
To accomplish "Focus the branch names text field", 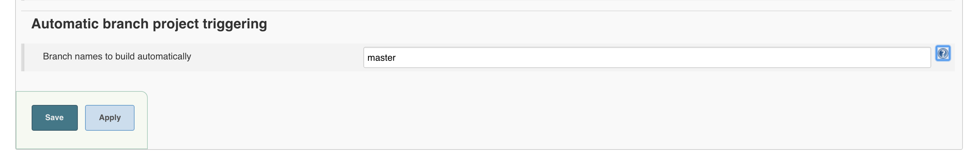I will point(647,57).
